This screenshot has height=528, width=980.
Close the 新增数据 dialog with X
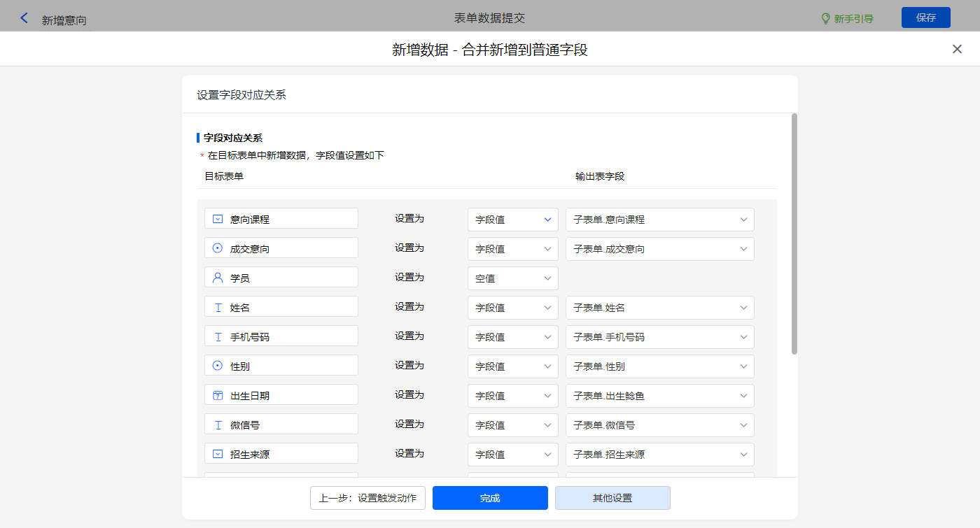click(x=957, y=49)
